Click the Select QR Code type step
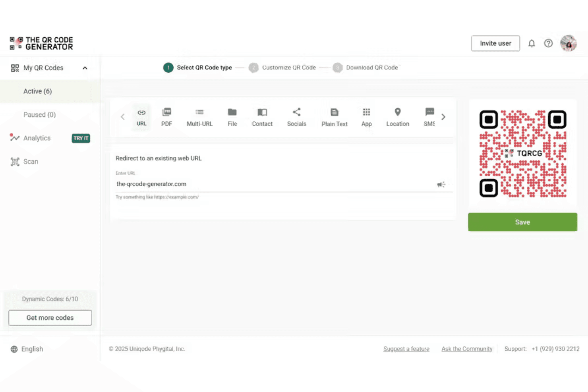588x392 pixels. 198,68
